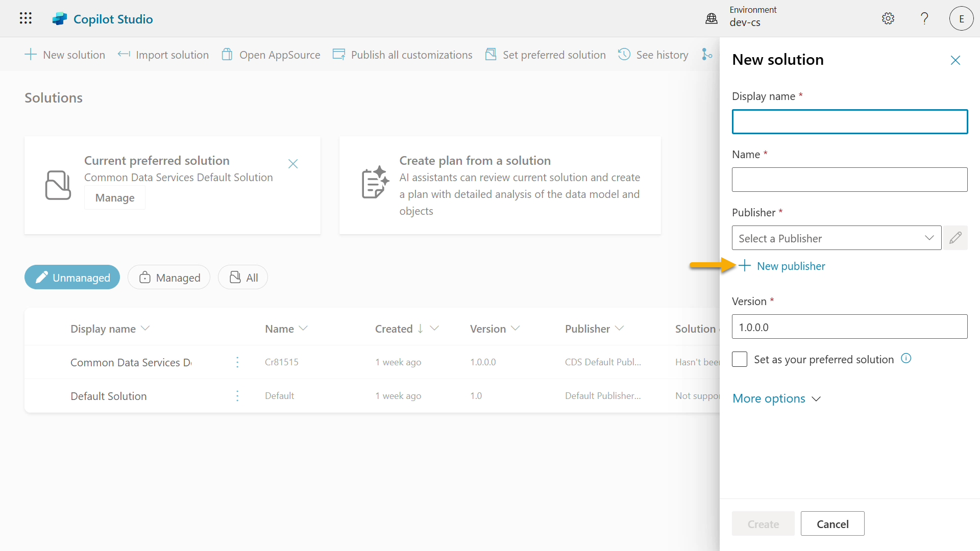Click the edit publisher pencil icon
The height and width of the screenshot is (551, 980).
(x=955, y=238)
